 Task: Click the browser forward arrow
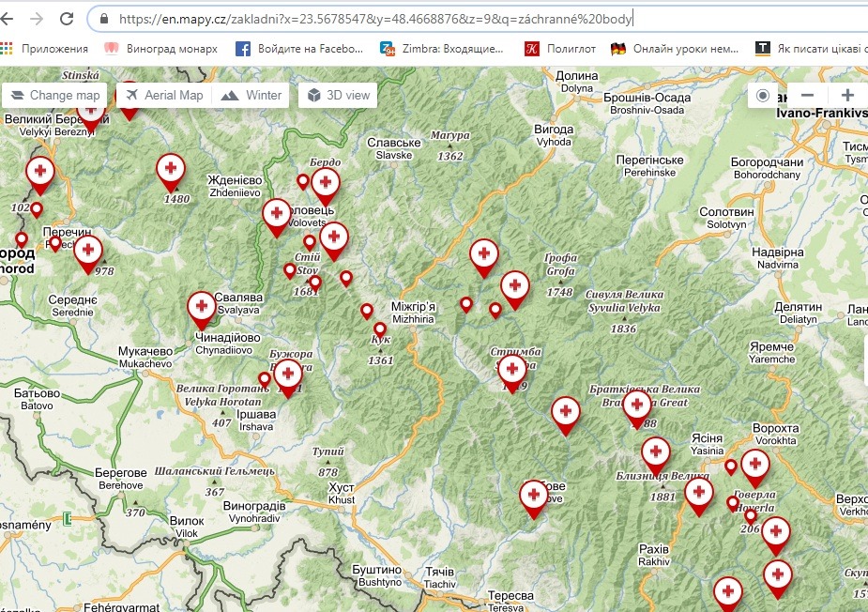click(x=37, y=19)
